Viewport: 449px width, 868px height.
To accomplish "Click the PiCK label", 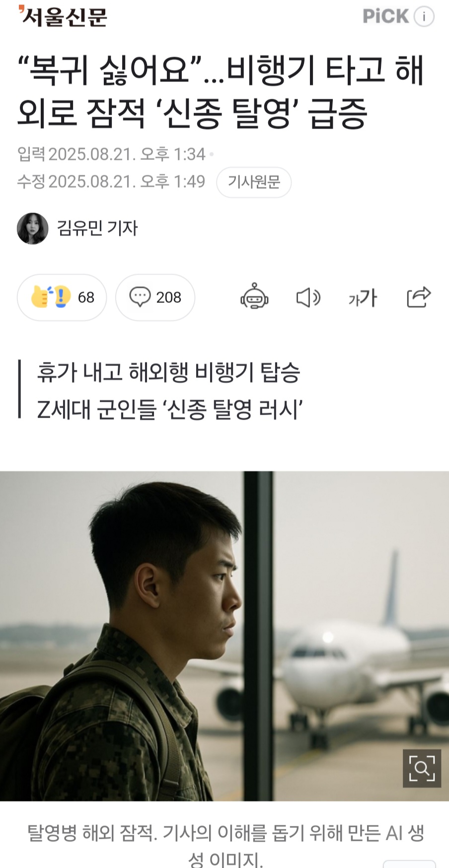I will [386, 16].
